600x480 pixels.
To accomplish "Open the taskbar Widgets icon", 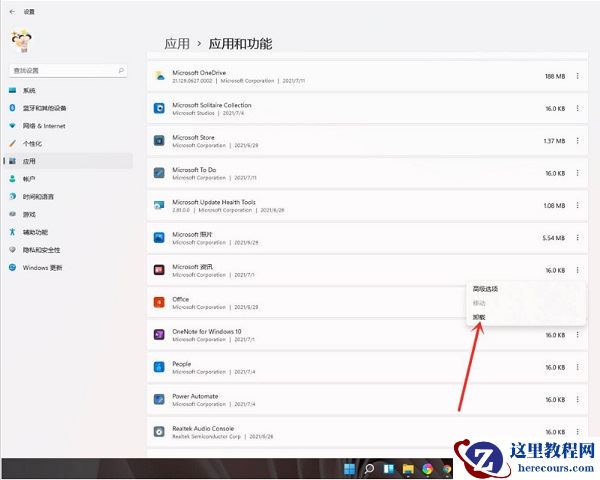I will [389, 469].
